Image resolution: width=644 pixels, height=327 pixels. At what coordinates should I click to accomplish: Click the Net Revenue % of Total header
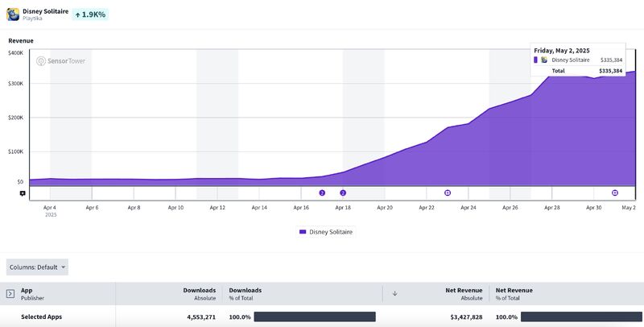pos(514,294)
